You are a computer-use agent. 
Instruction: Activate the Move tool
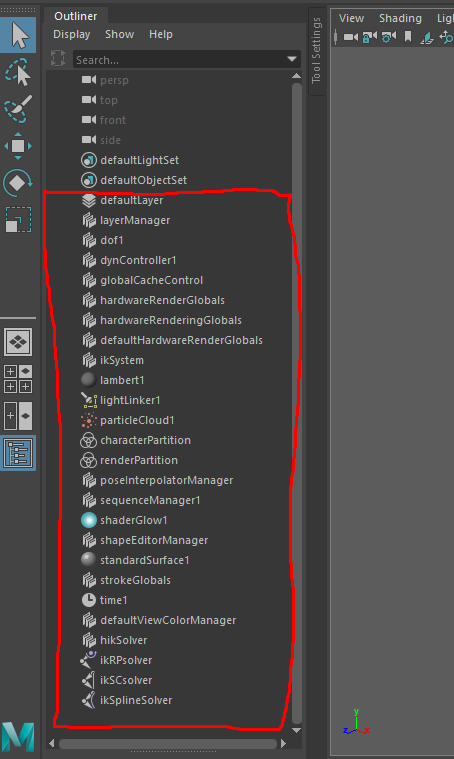click(x=18, y=146)
